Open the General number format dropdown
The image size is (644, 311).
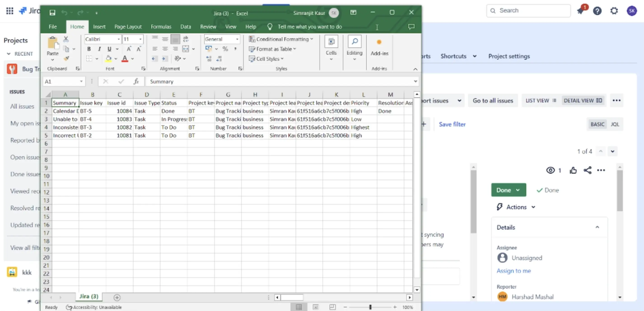click(x=237, y=39)
